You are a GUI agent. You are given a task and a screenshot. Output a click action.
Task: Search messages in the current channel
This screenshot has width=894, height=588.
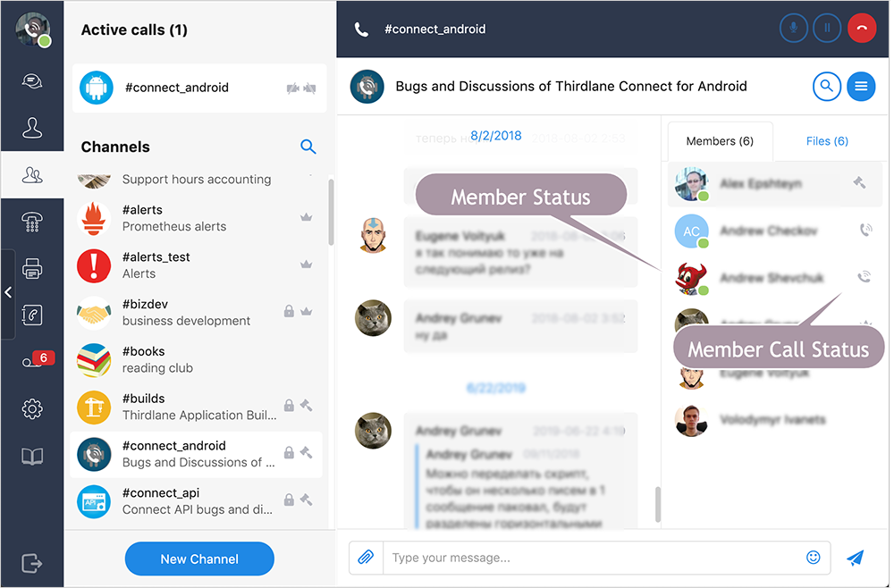pos(826,87)
